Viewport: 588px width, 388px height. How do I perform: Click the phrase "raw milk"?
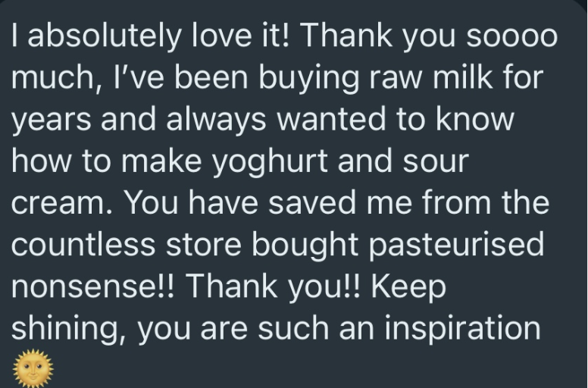pos(431,77)
